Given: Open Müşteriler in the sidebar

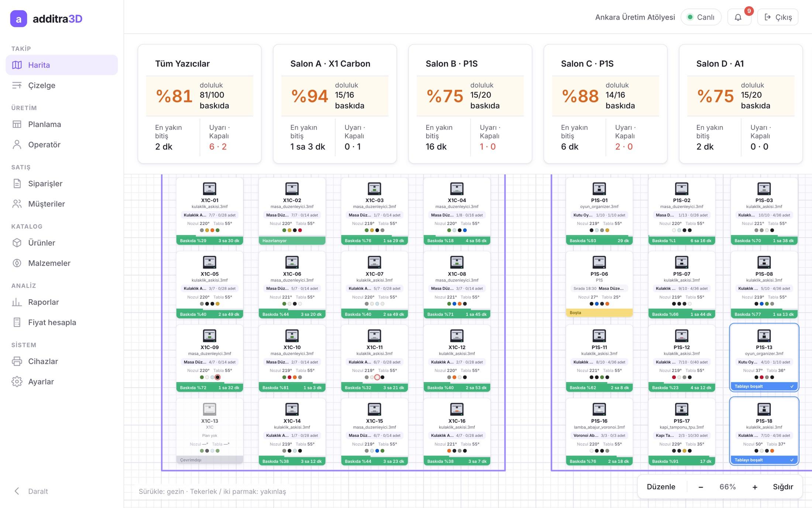Looking at the screenshot, I should tap(62, 204).
